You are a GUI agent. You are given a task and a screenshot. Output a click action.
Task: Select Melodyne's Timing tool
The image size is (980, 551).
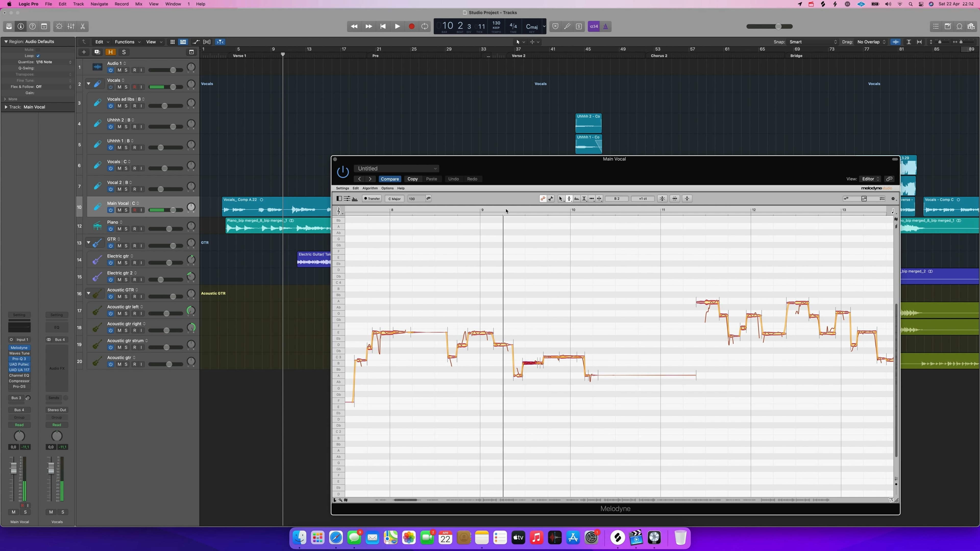tap(592, 198)
